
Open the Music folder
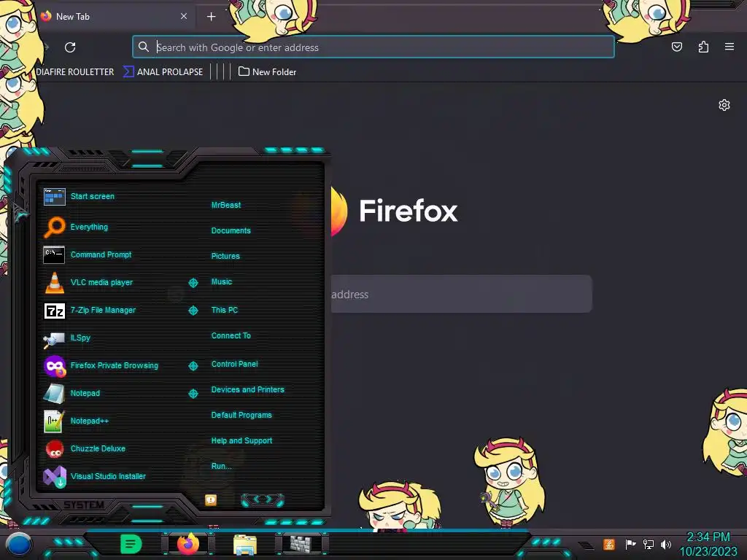pos(222,282)
